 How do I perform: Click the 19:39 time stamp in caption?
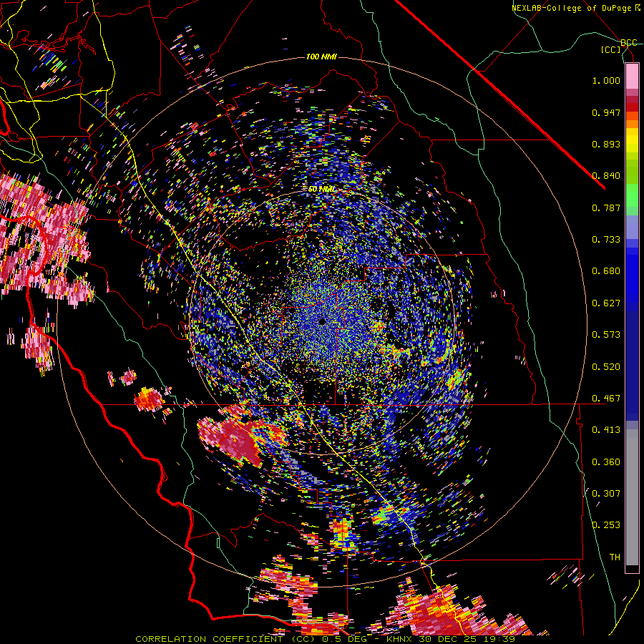click(x=499, y=639)
